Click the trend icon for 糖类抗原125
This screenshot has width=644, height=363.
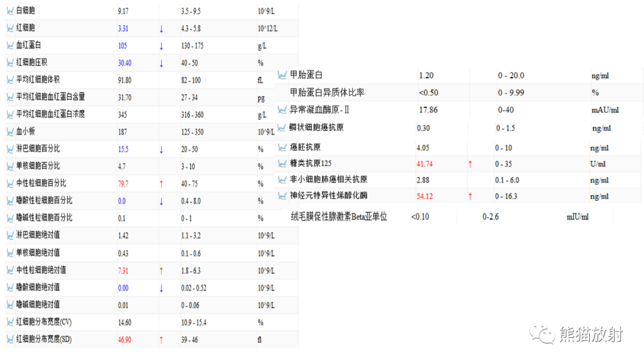[282, 163]
